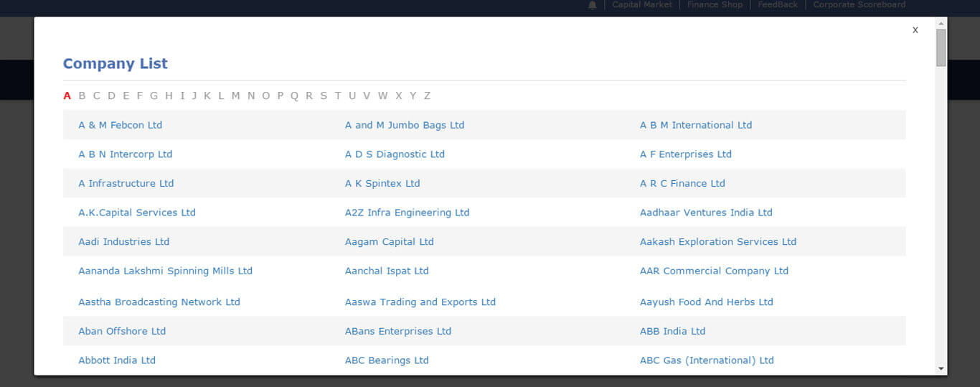Select letter M in alphabet index
Viewport: 980px width, 387px height.
click(235, 95)
